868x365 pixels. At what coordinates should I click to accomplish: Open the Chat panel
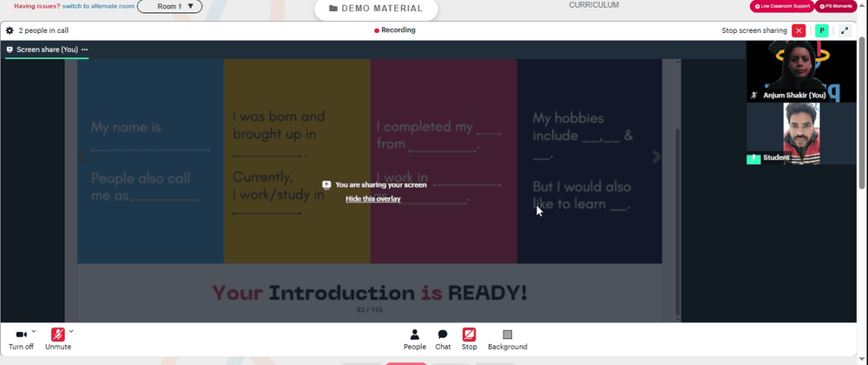(443, 339)
